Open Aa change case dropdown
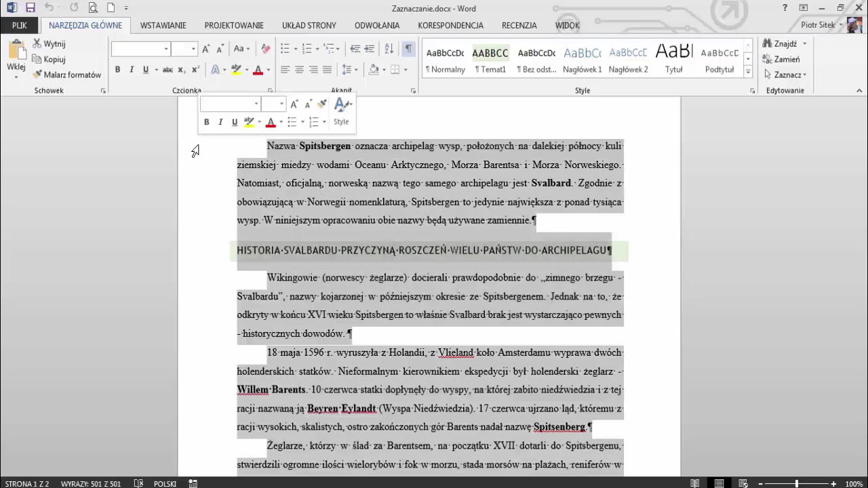The height and width of the screenshot is (488, 868). point(241,49)
